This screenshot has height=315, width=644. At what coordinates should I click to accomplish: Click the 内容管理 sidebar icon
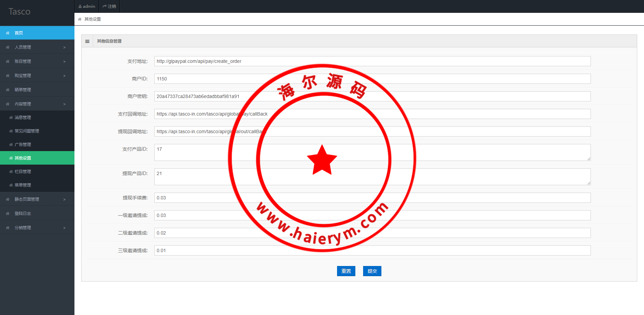[x=7, y=104]
